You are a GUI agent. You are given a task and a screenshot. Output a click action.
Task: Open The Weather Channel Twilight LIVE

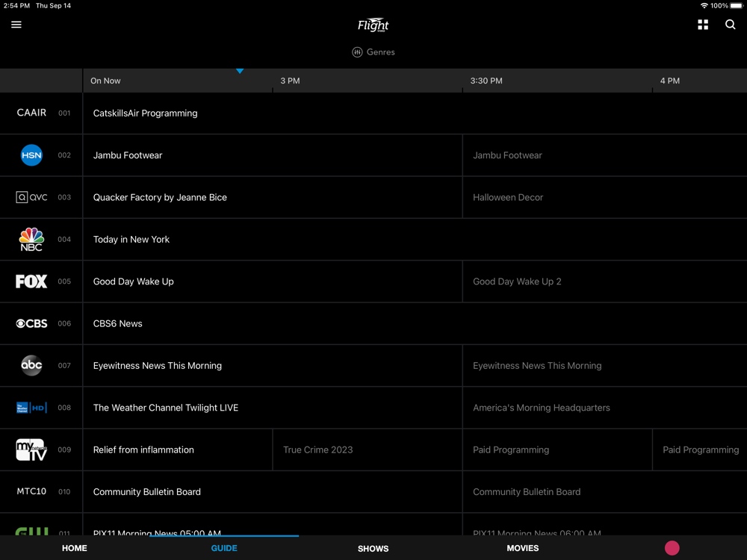click(x=273, y=408)
